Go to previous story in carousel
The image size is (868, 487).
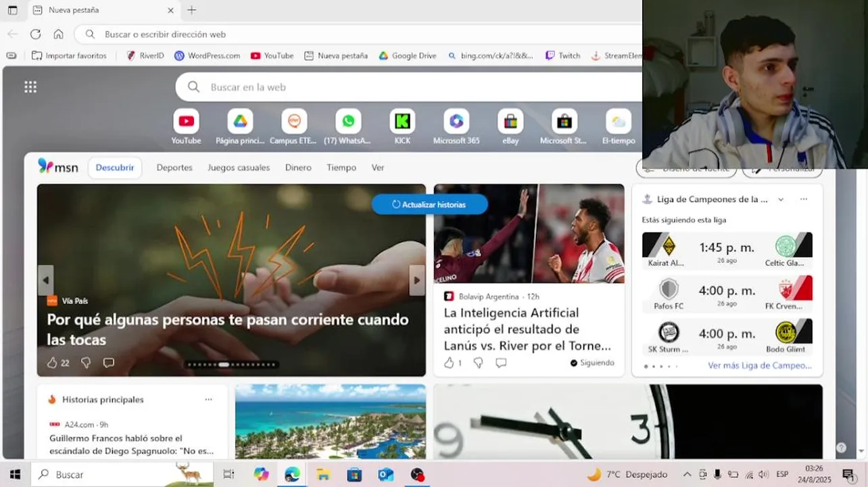click(x=46, y=280)
